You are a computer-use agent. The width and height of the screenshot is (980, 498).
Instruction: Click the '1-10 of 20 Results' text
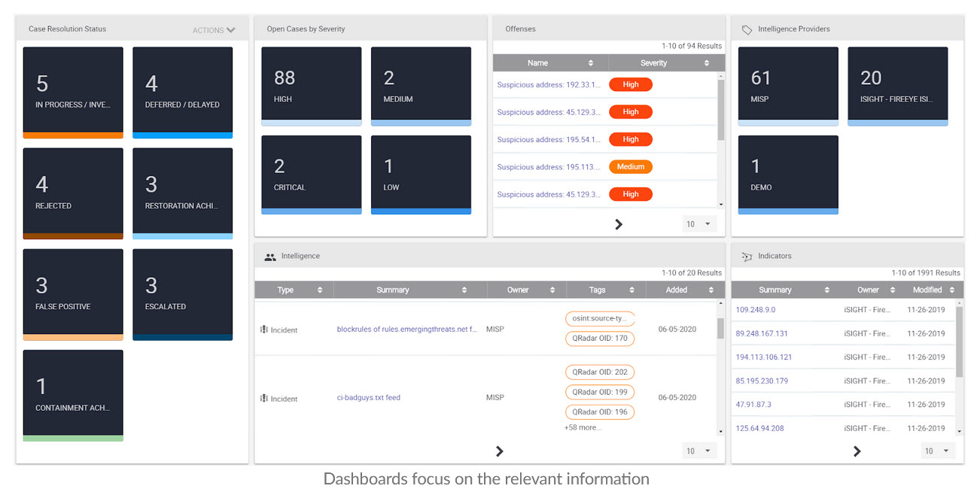(692, 273)
